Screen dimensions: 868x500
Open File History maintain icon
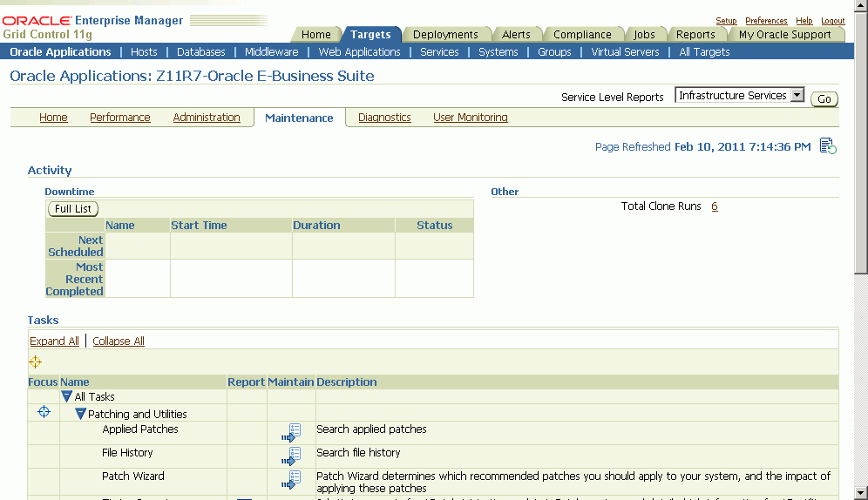click(x=291, y=456)
